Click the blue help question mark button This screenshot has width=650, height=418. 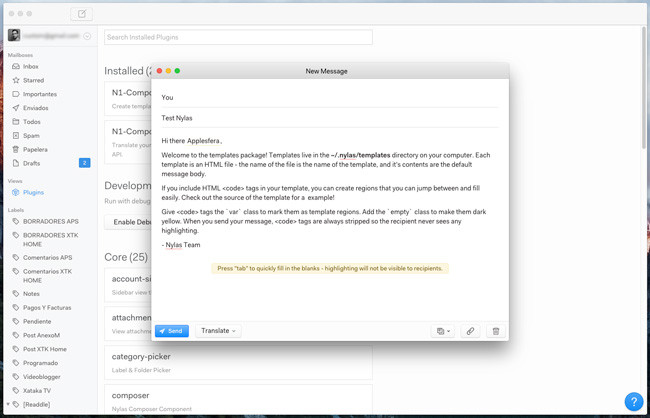[634, 401]
